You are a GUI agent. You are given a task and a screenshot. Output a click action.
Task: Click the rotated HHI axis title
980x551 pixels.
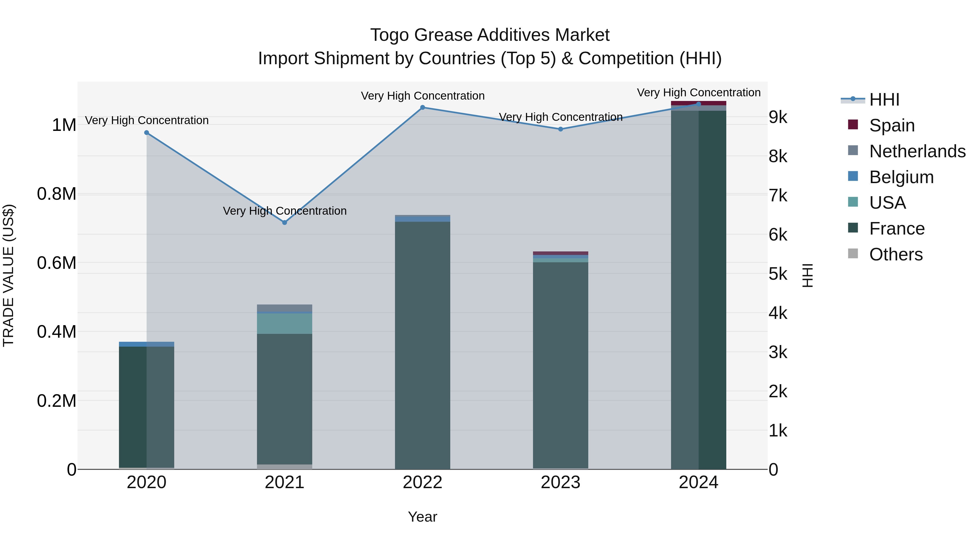coord(807,275)
